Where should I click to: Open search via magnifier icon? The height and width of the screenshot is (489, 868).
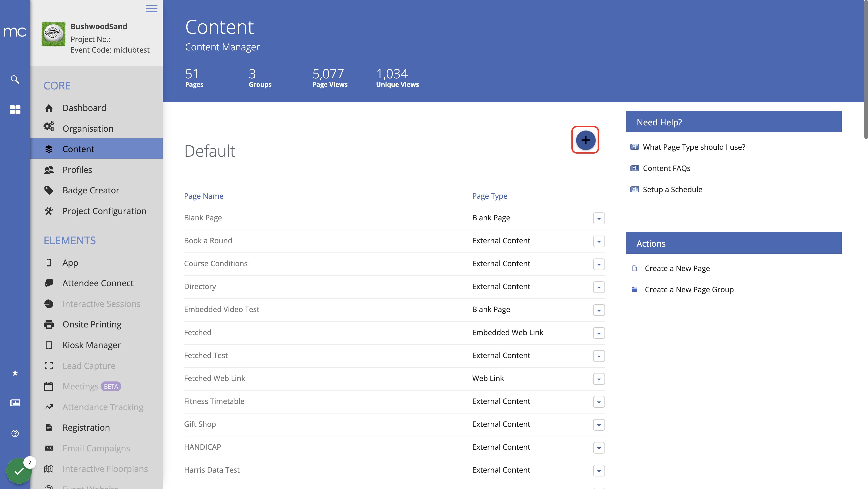[15, 80]
